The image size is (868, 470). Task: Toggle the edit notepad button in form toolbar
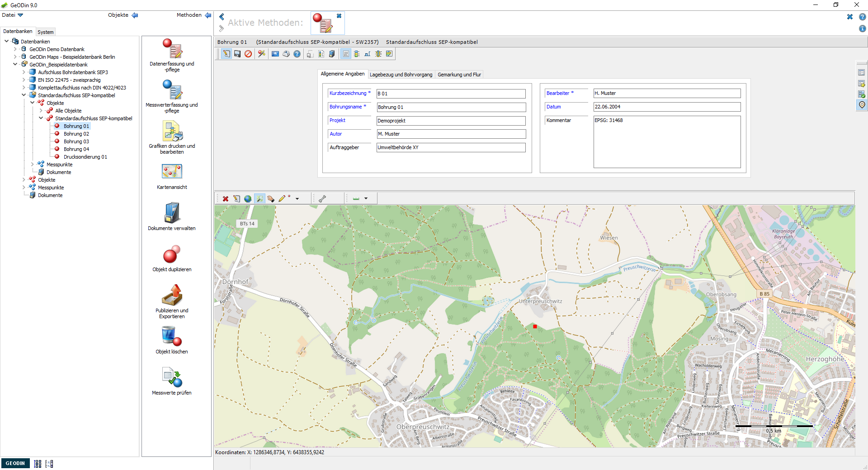(x=226, y=54)
